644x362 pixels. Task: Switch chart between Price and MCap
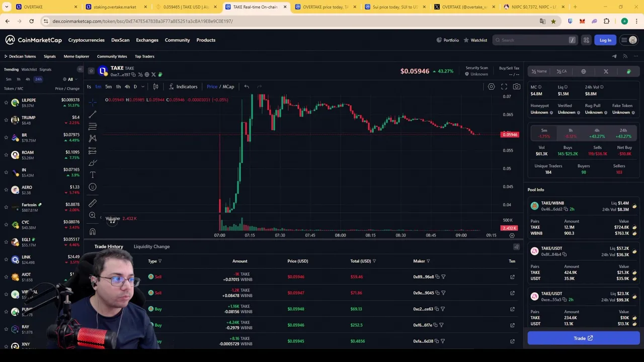click(x=220, y=86)
